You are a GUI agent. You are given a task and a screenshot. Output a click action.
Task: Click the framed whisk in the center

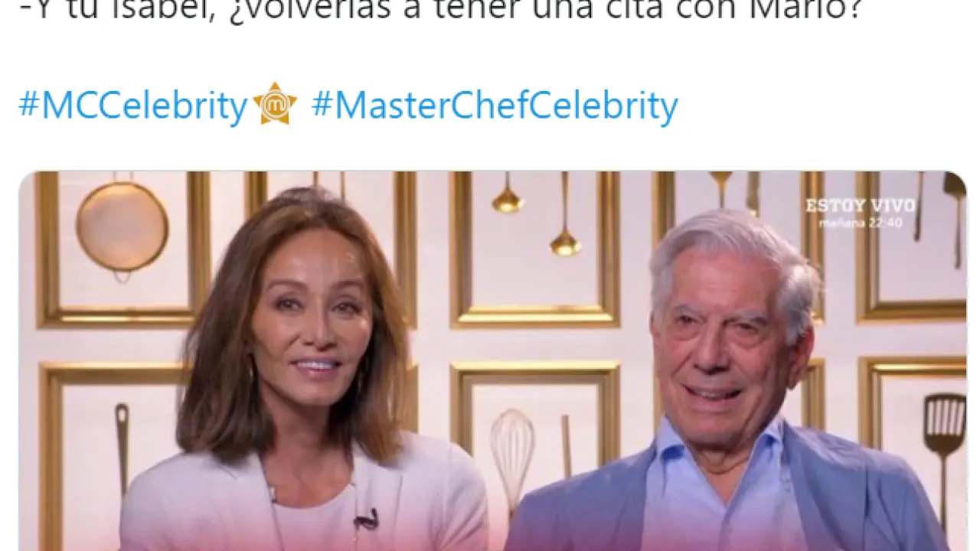click(512, 452)
